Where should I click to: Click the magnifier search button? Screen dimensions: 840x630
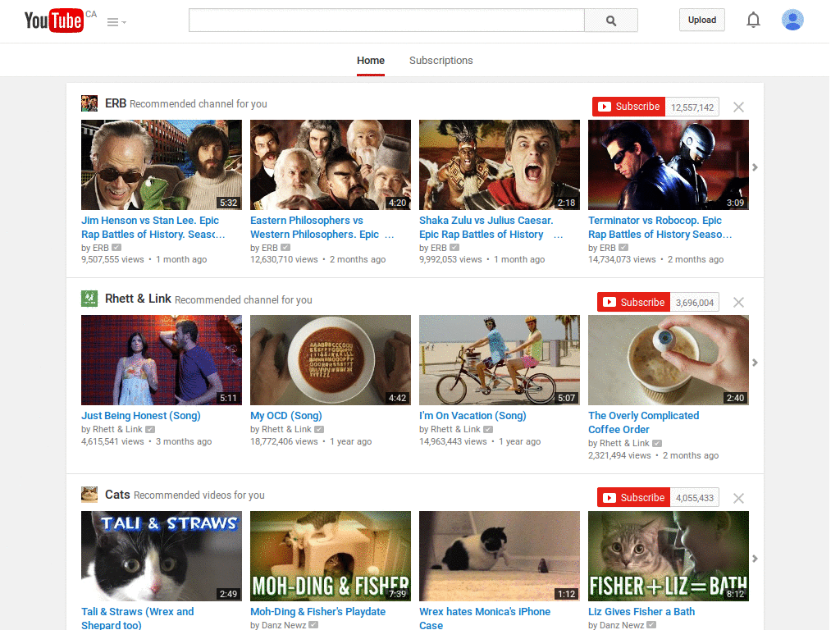(x=610, y=21)
